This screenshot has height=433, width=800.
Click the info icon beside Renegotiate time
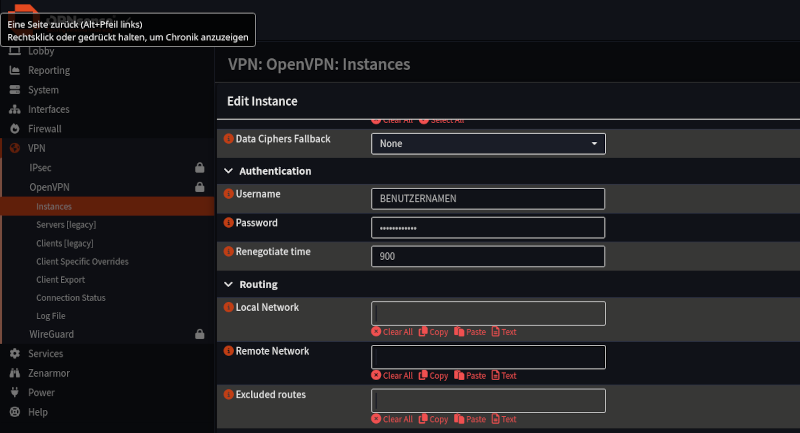click(x=228, y=252)
